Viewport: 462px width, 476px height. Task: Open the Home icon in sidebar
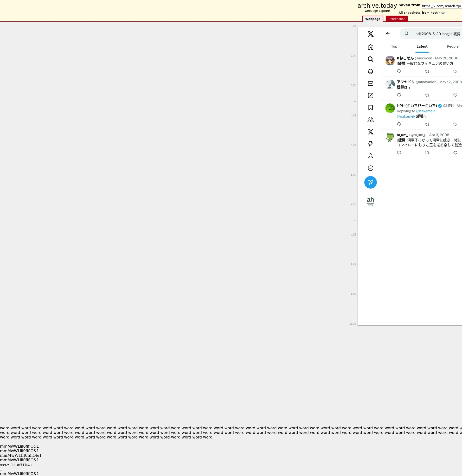[370, 47]
